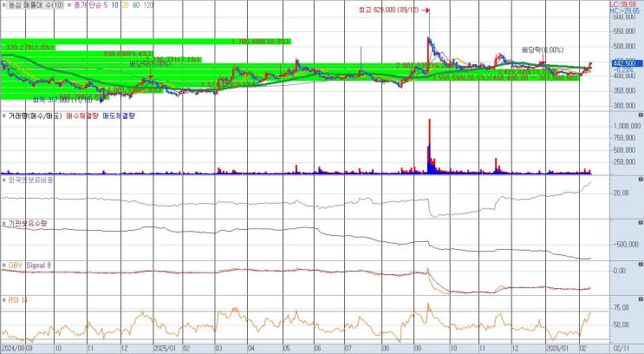The image size is (644, 354).
Task: Click the square marker beside 외국인보유비중 label
Action: coord(3,180)
